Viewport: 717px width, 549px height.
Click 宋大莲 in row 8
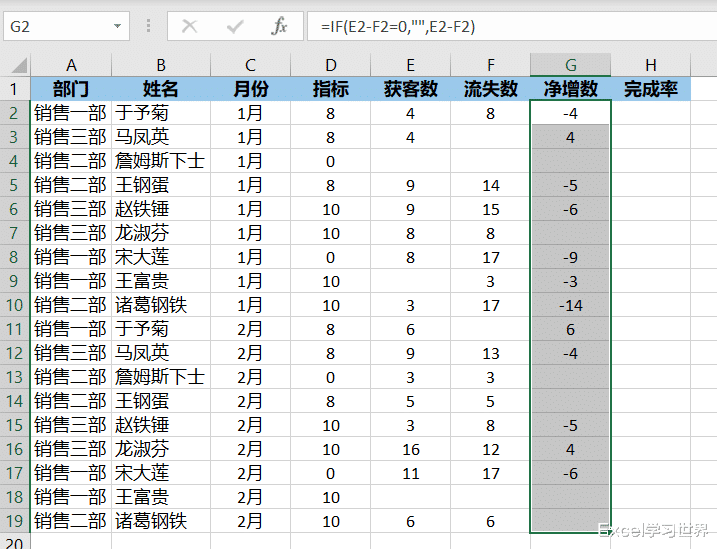click(142, 257)
